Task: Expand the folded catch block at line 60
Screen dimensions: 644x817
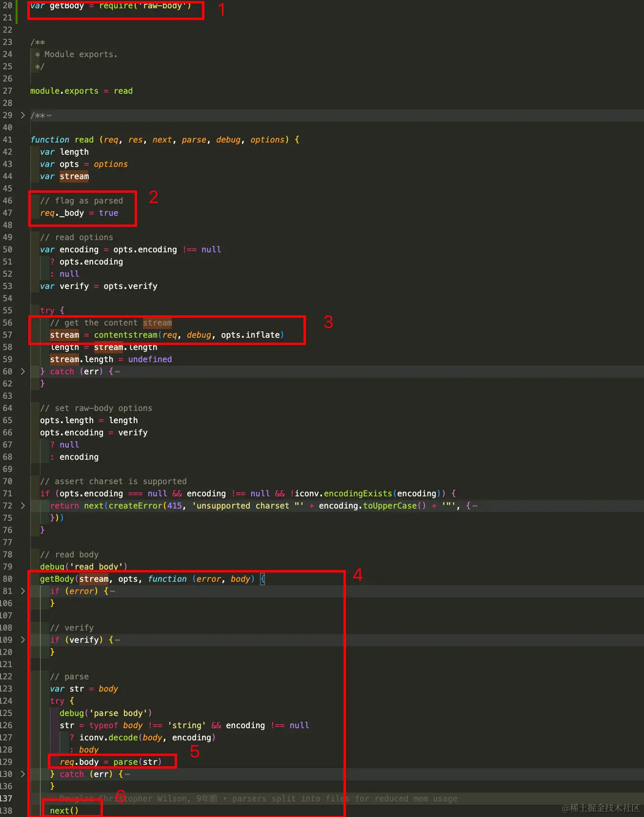Action: 22,371
